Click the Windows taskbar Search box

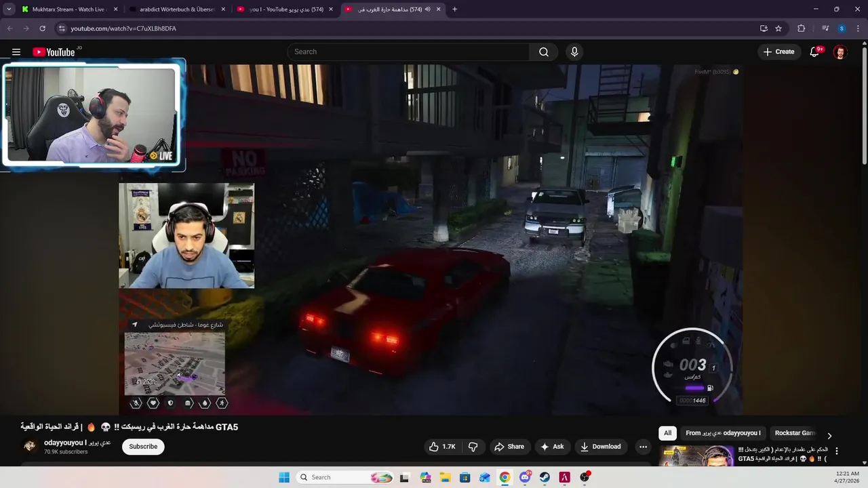345,477
